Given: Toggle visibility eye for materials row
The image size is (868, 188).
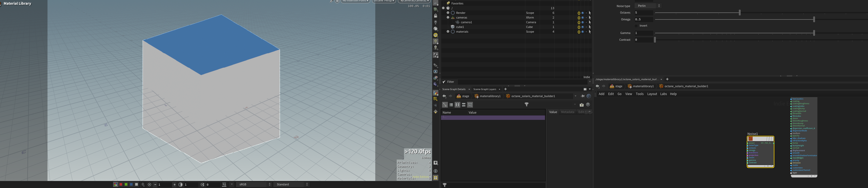Looking at the screenshot, I should tap(582, 32).
